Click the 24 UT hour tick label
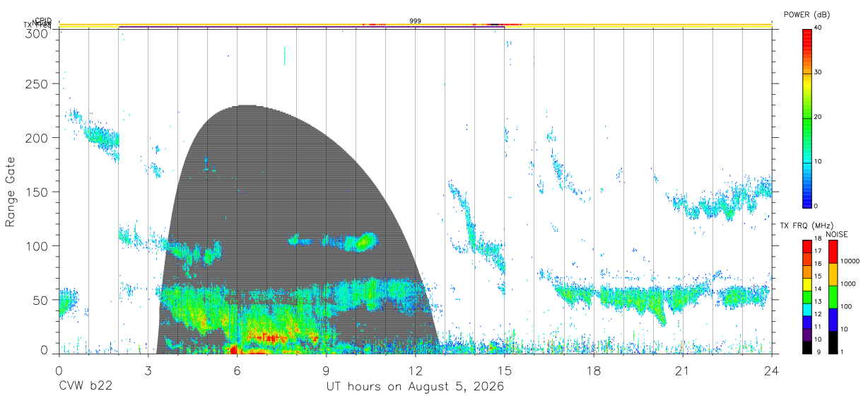Screen dimensions: 868x401 click(772, 371)
